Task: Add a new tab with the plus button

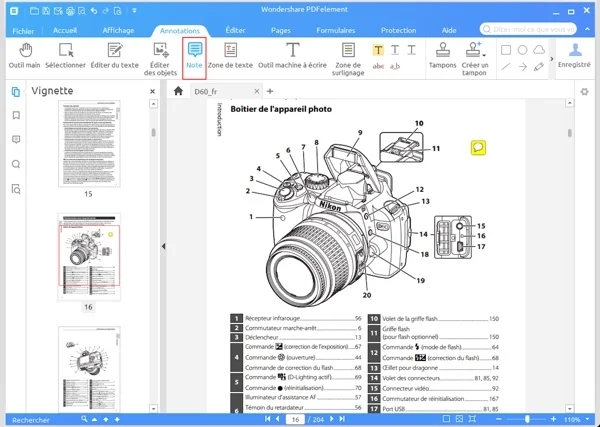Action: (270, 91)
